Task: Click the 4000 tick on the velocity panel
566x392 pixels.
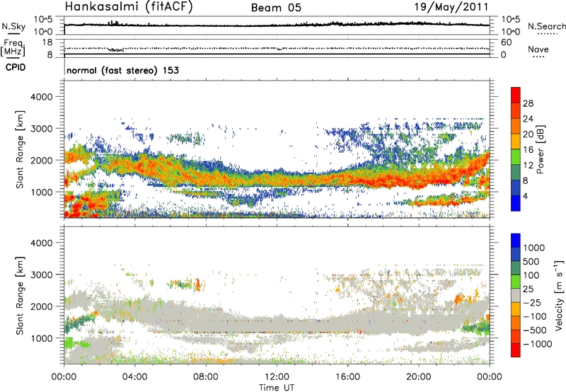Action: coord(41,243)
